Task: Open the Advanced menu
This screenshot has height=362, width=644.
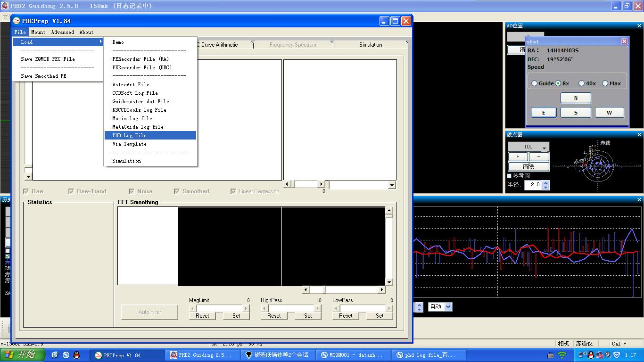Action: tap(62, 32)
